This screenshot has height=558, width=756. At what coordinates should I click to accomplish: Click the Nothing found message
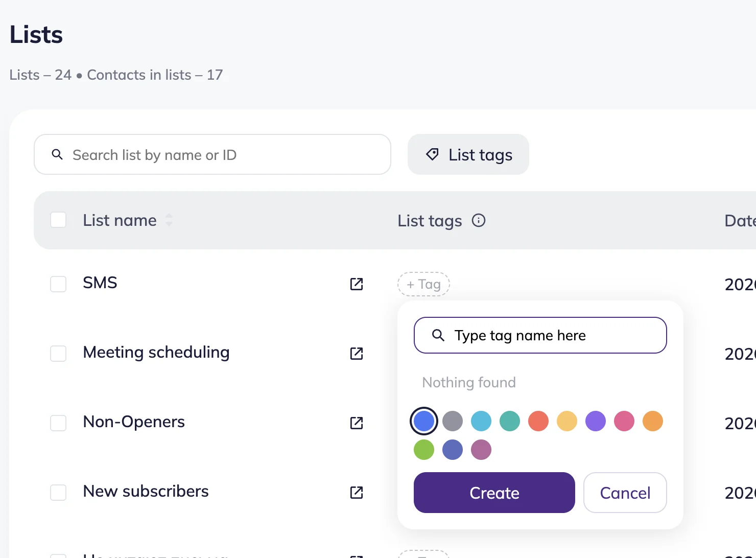[469, 382]
